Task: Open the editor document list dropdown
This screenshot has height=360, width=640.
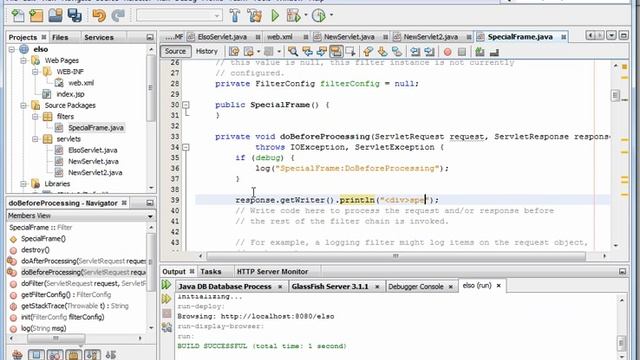Action: (x=611, y=36)
